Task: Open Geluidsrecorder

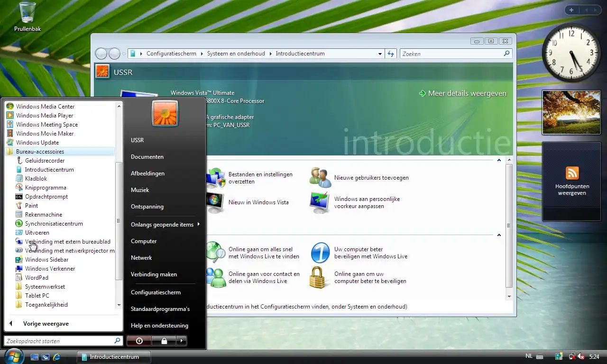Action: coord(40,161)
